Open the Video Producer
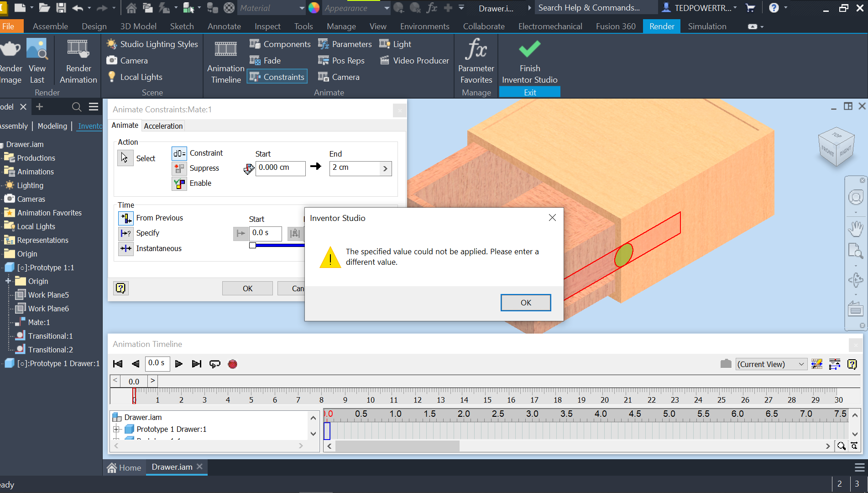The image size is (868, 493). [413, 60]
